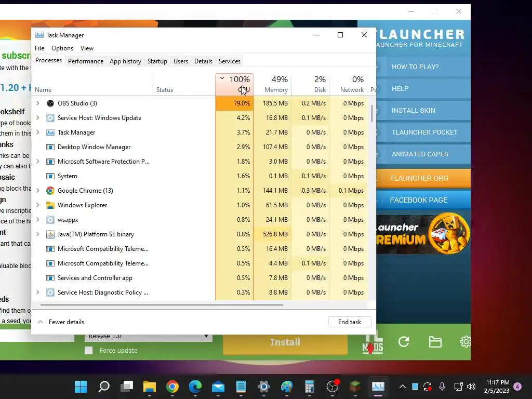Open Microsoft Edge from taskbar
The width and height of the screenshot is (532, 399).
click(195, 387)
